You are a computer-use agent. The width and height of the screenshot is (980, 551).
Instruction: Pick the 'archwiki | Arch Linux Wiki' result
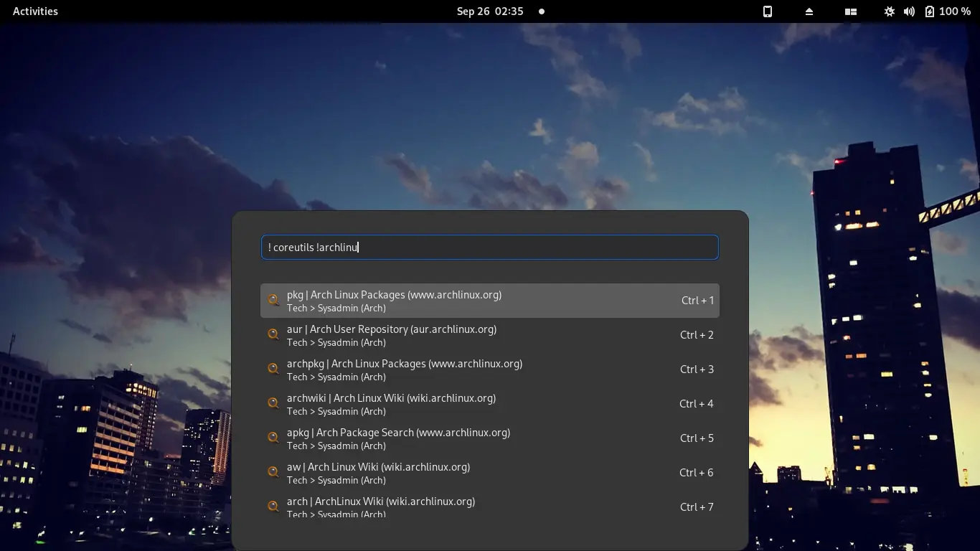click(490, 404)
